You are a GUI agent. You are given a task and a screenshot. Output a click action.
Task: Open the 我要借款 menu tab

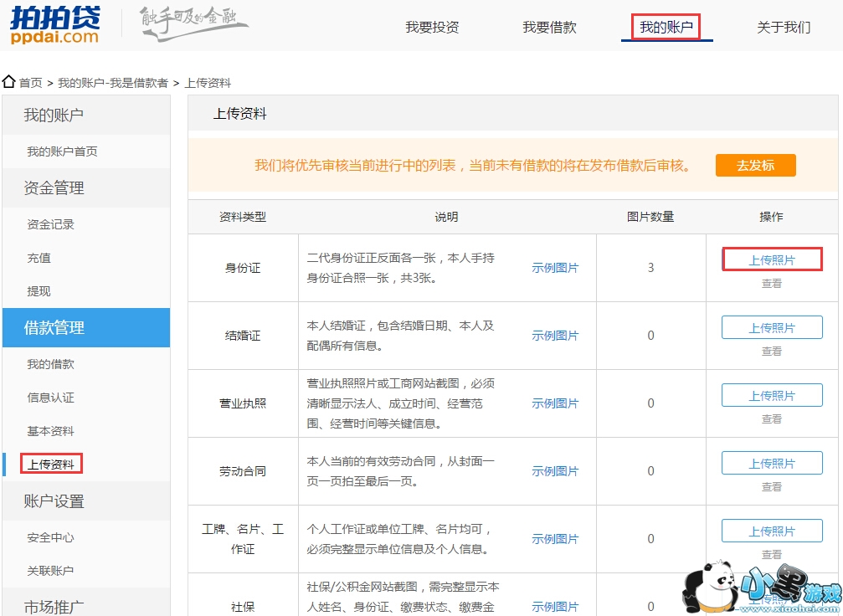click(x=549, y=28)
